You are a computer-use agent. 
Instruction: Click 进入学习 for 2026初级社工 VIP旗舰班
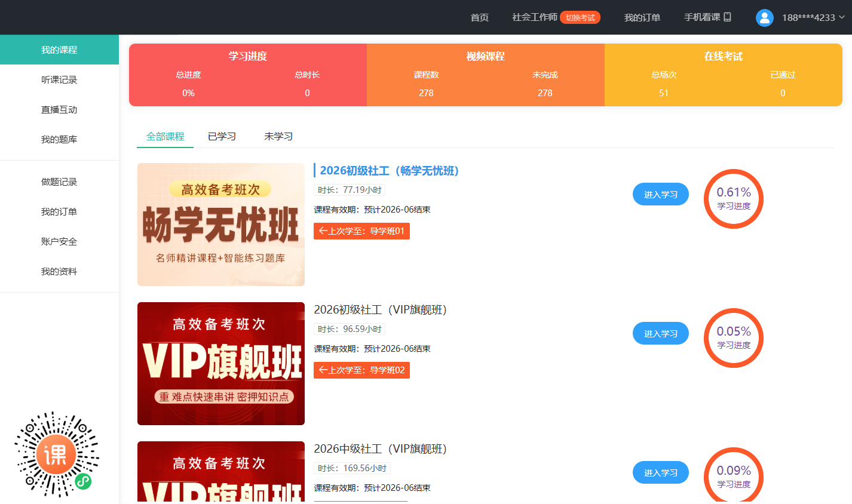click(x=660, y=334)
